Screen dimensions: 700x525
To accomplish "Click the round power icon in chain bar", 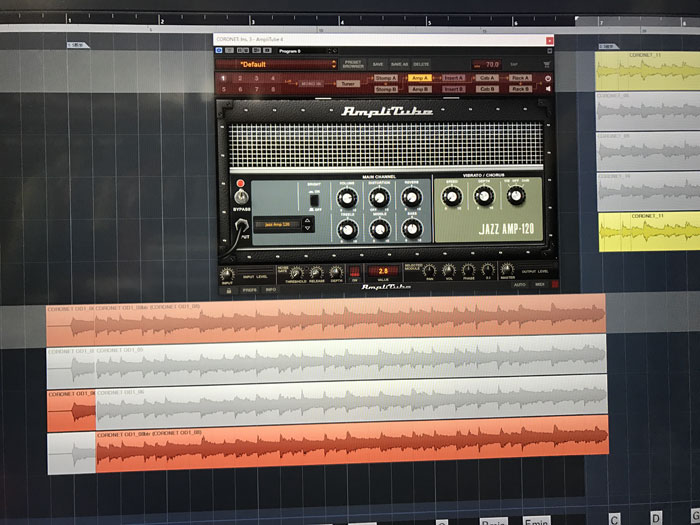I will [x=548, y=78].
